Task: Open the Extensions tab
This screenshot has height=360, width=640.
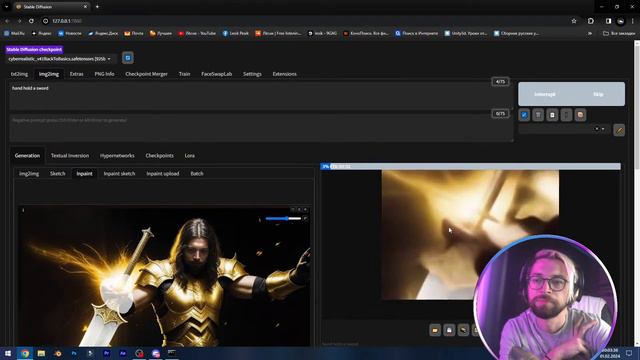Action: 284,74
